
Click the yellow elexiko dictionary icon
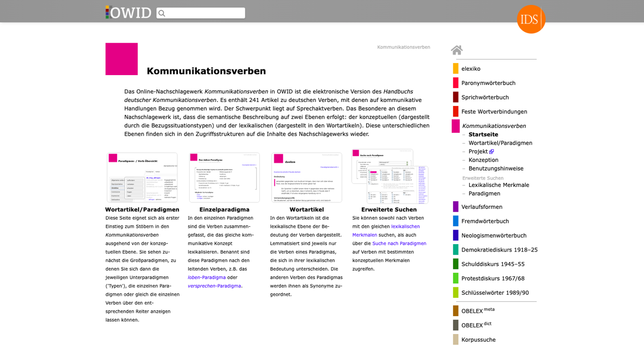click(x=455, y=68)
